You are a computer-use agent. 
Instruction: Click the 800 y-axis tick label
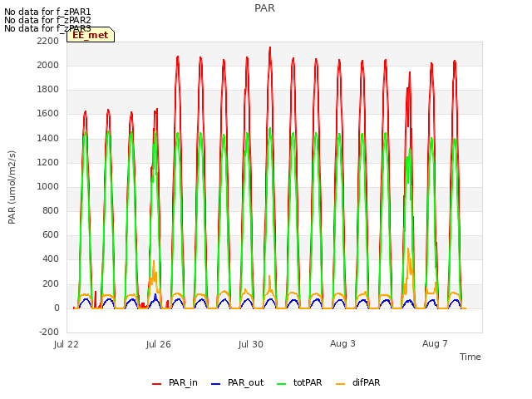[51, 210]
